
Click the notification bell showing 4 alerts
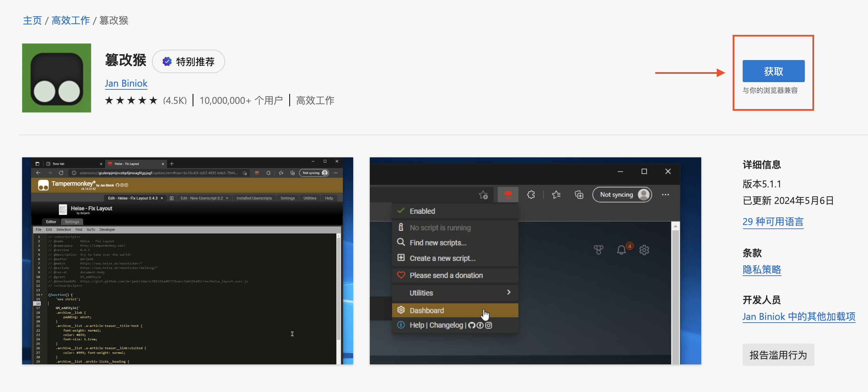coord(622,250)
